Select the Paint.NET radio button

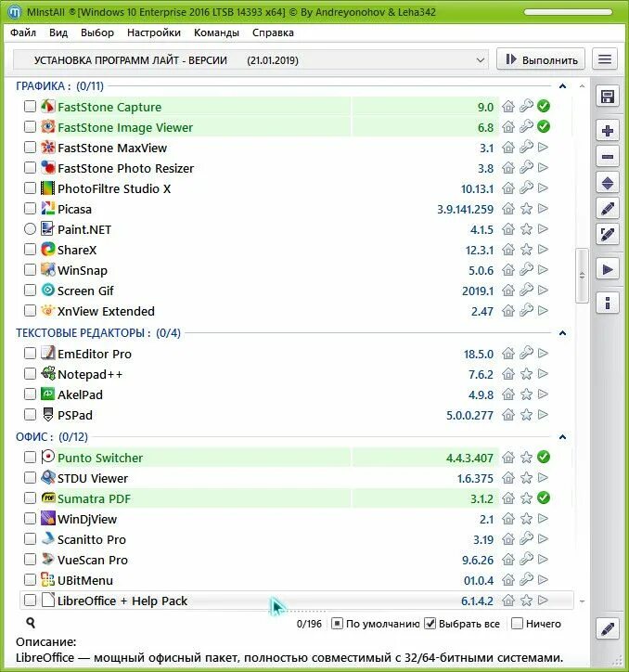point(30,229)
